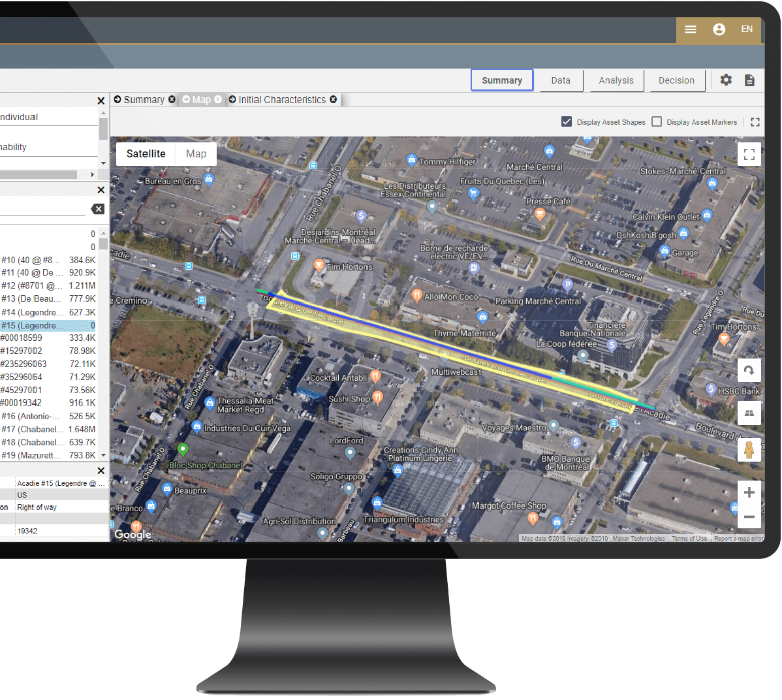Open the Terms of Use link
This screenshot has height=700, width=782.
[x=689, y=538]
